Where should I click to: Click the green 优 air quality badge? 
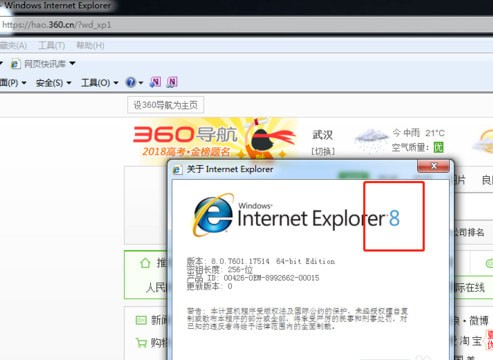(x=439, y=147)
